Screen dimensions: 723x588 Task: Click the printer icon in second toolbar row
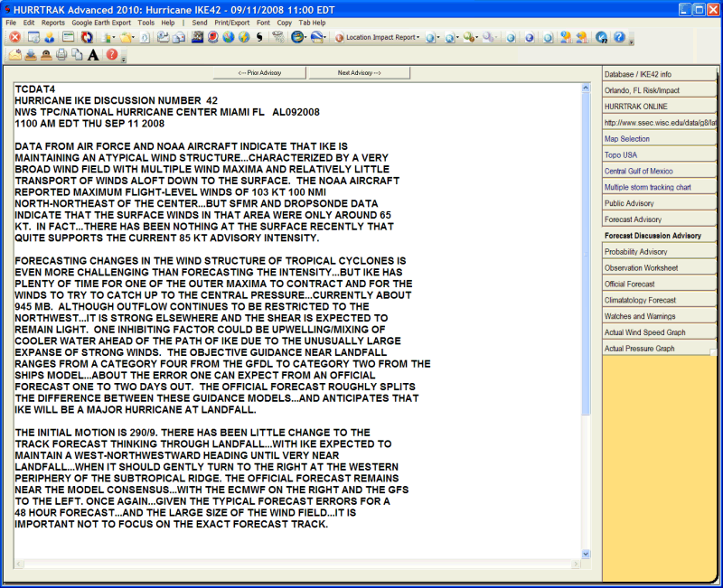(x=61, y=55)
